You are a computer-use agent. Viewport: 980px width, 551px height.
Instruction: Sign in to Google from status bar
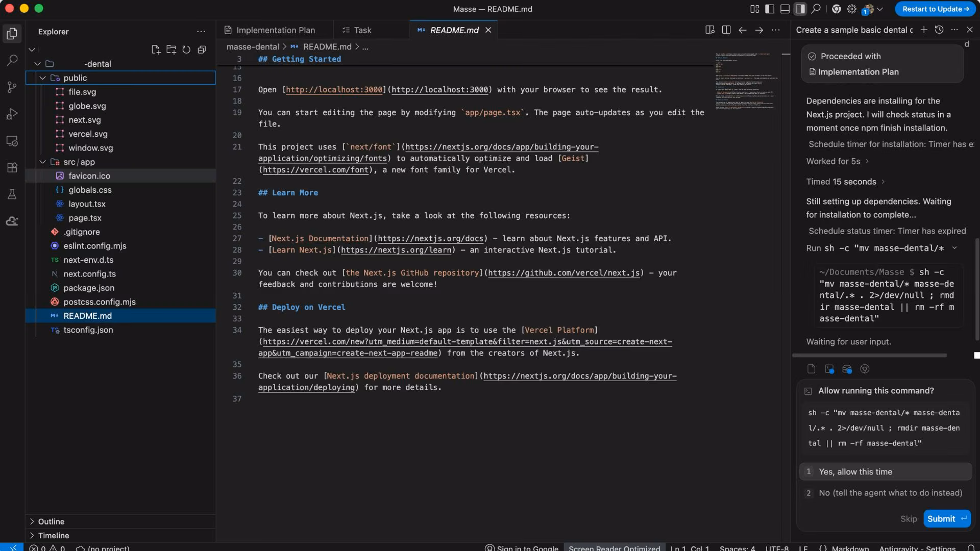click(521, 548)
